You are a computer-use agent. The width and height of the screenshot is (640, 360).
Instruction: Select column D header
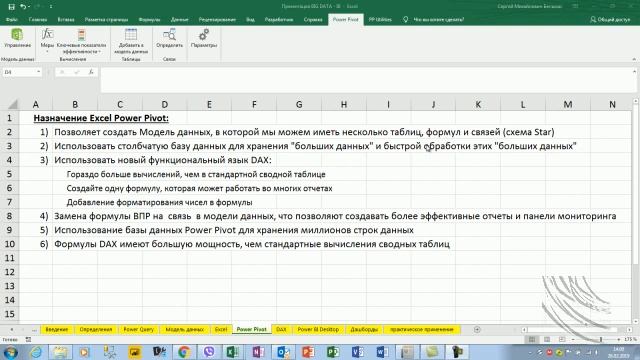[x=164, y=104]
